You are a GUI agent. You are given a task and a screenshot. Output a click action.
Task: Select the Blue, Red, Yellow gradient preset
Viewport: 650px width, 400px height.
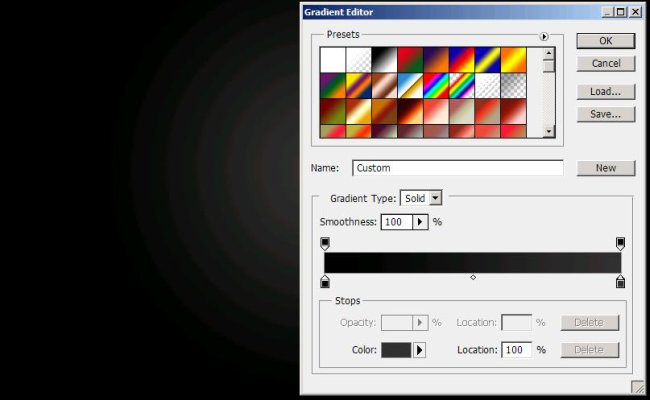click(x=462, y=60)
